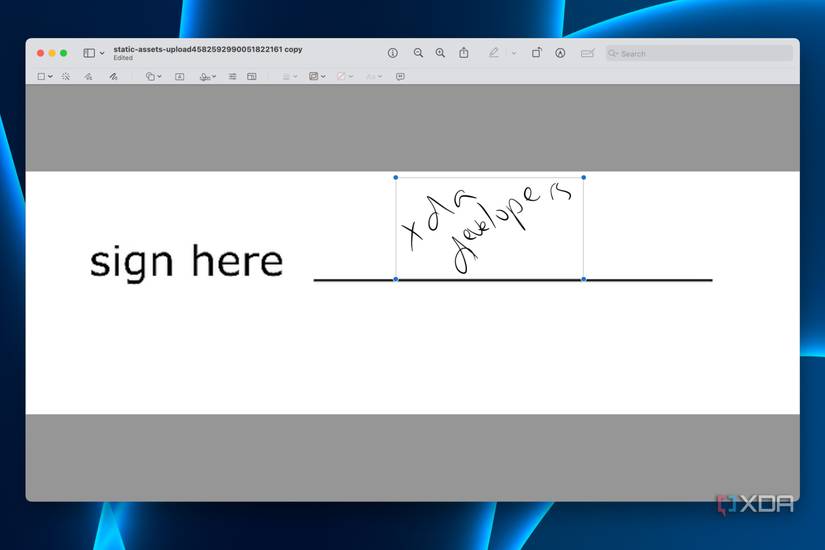
Task: Click the Edited status label
Action: pyautogui.click(x=123, y=58)
